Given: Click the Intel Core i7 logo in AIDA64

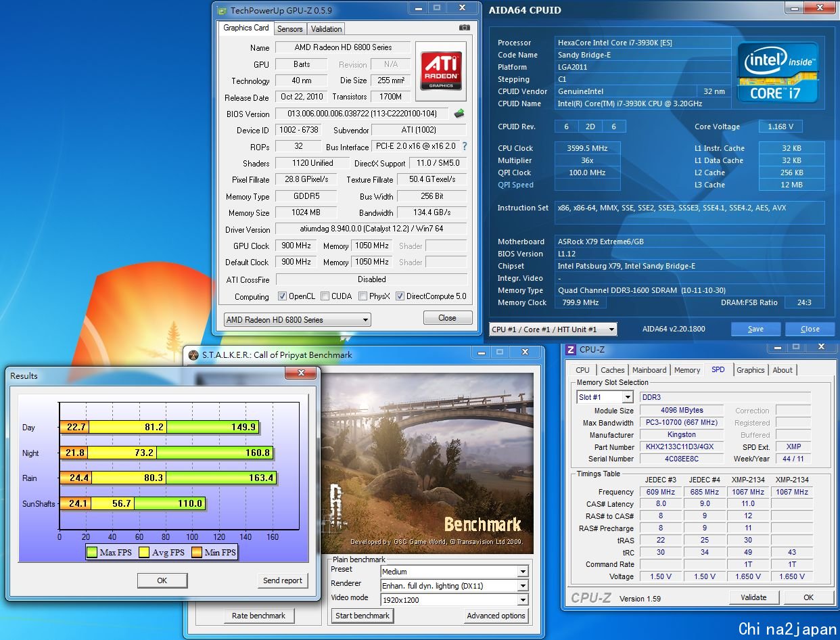Looking at the screenshot, I should 778,72.
